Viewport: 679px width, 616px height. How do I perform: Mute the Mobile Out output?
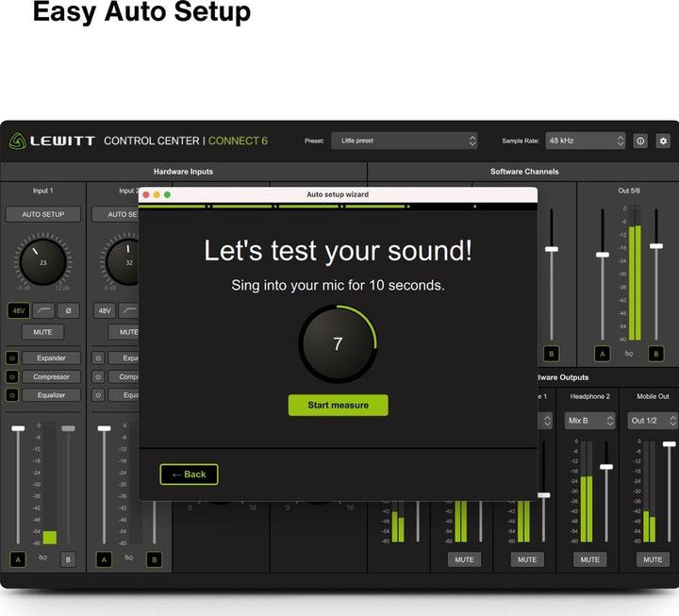click(x=653, y=559)
